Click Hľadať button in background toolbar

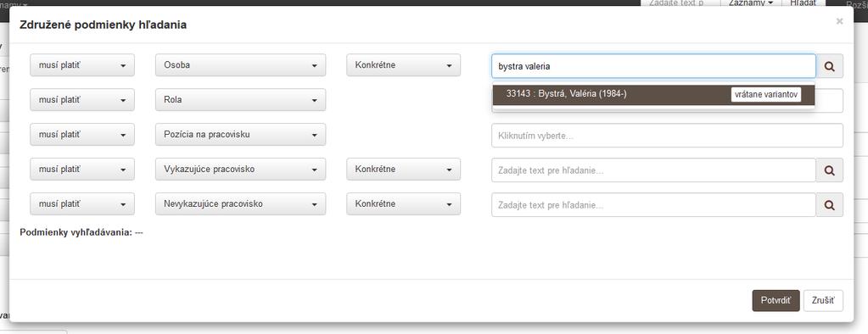click(803, 3)
